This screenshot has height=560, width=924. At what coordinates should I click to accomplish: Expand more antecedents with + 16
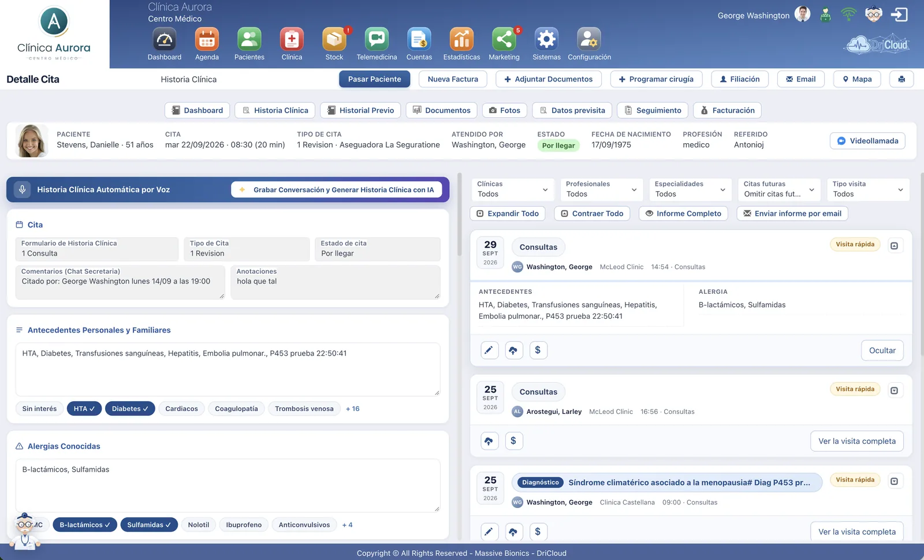coord(352,409)
